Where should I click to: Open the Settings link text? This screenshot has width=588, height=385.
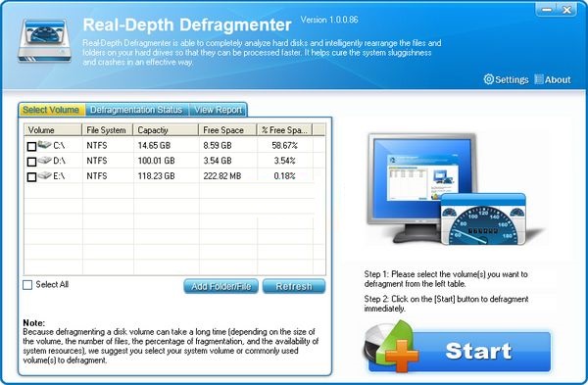pos(512,79)
